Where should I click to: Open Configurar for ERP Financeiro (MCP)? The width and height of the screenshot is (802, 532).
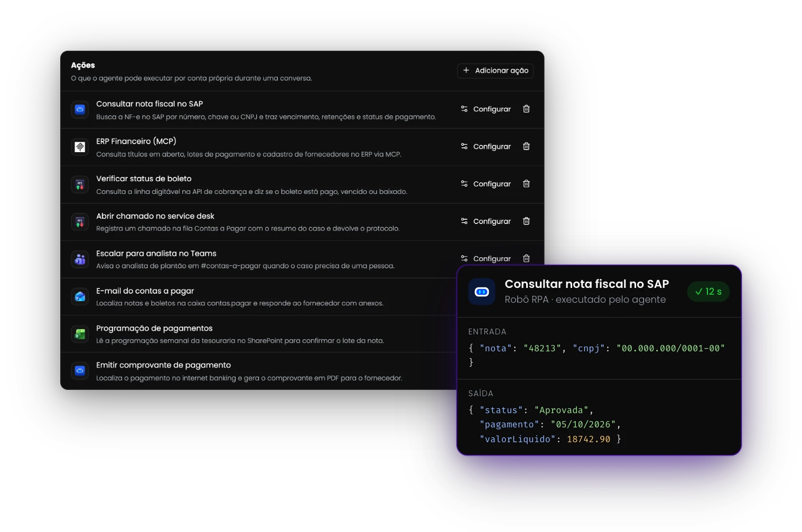coord(486,146)
